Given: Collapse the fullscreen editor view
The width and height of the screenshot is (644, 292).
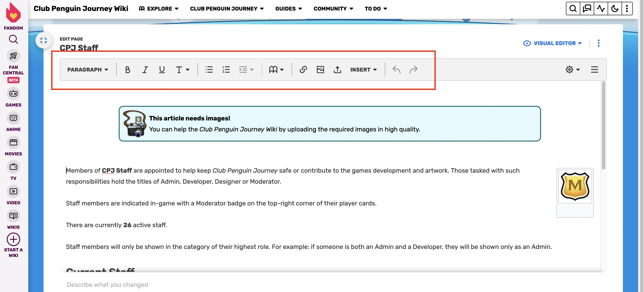Looking at the screenshot, I should coord(44,40).
